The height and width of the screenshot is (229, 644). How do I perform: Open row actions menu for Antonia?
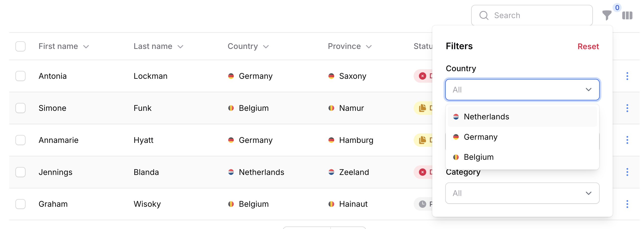tap(627, 76)
